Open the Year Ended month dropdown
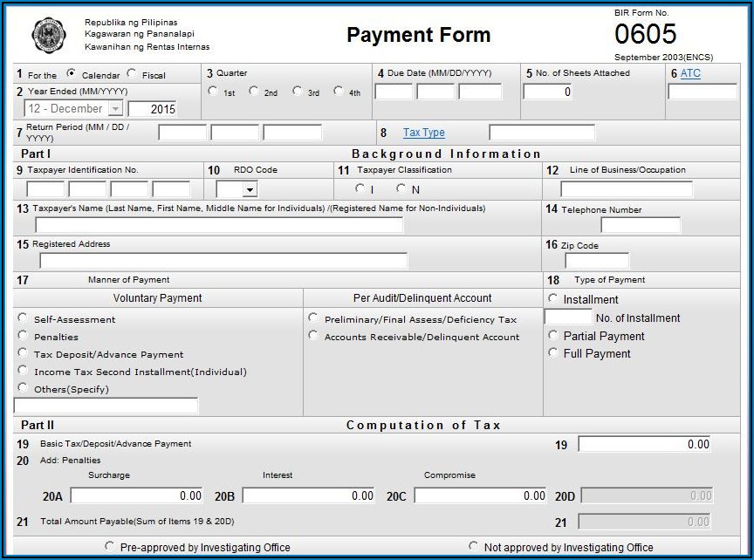Screen dimensions: 754x560 point(115,109)
